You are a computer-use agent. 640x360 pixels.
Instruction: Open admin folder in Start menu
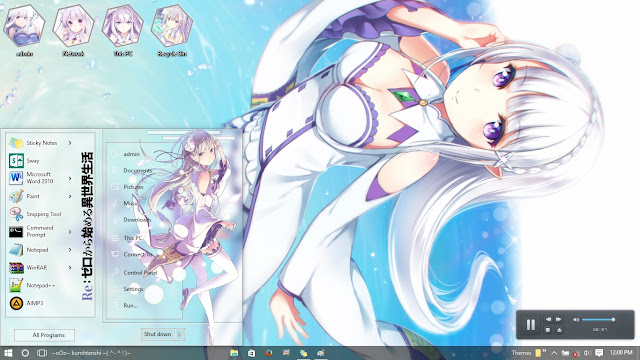coord(131,154)
